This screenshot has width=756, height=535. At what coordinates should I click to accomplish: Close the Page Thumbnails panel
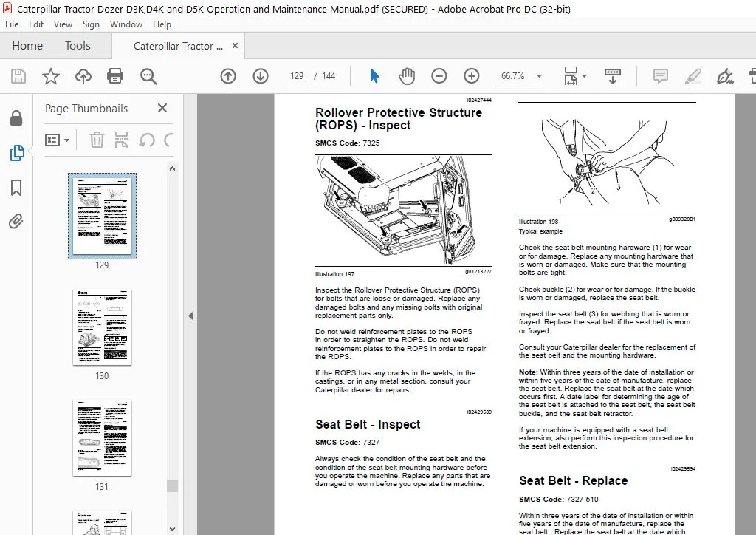(162, 108)
